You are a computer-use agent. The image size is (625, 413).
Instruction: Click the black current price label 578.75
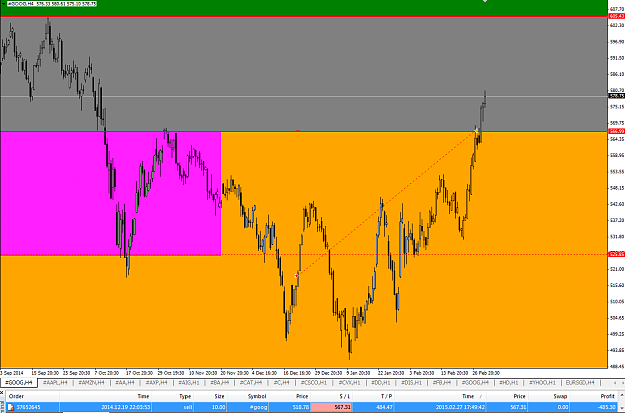click(617, 96)
